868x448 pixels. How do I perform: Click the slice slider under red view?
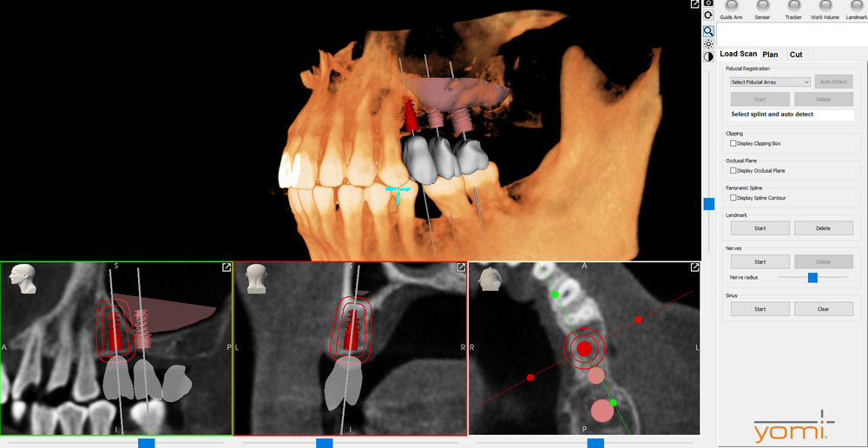(x=325, y=443)
